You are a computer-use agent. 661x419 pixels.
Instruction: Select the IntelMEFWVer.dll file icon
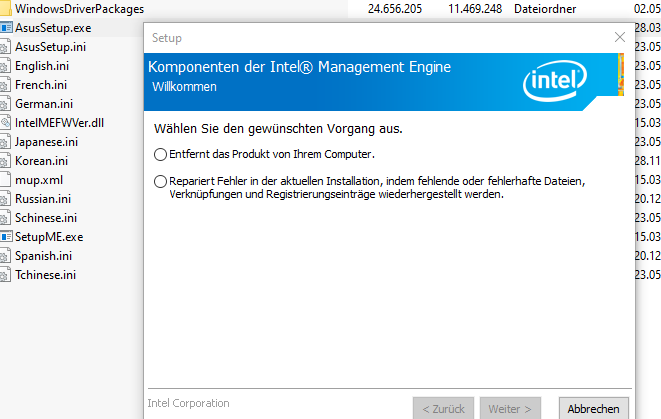pyautogui.click(x=5, y=123)
